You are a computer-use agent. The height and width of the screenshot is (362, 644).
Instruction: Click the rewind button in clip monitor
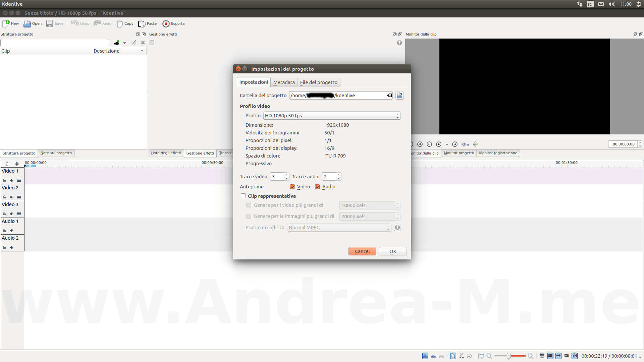(429, 144)
